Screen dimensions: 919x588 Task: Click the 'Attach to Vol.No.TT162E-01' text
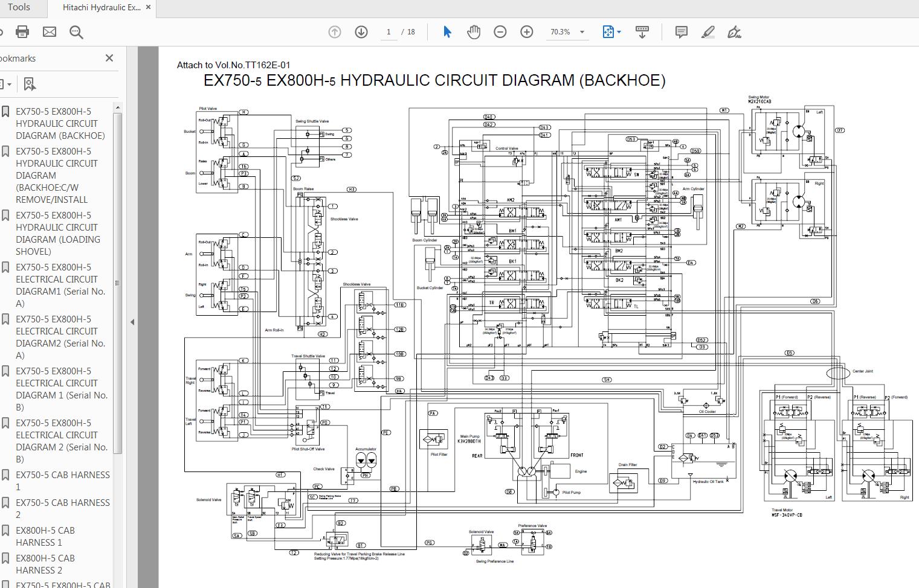coord(233,65)
